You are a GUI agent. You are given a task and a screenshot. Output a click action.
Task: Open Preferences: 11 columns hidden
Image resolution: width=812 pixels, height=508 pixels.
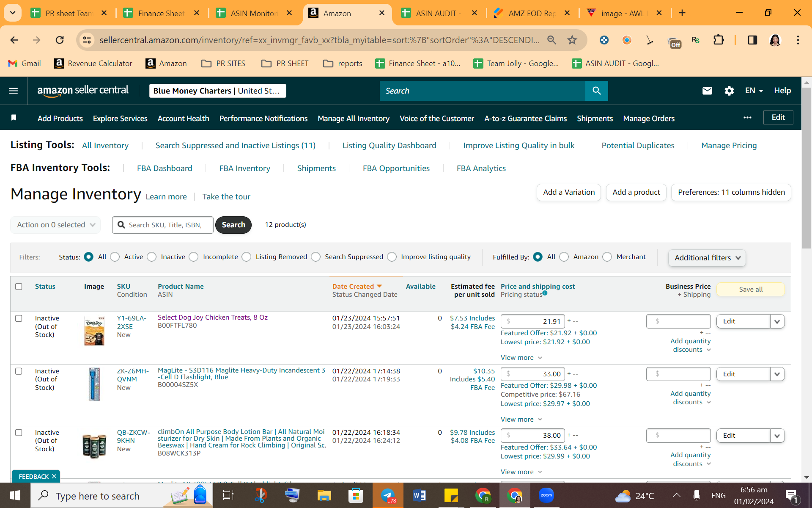(731, 192)
